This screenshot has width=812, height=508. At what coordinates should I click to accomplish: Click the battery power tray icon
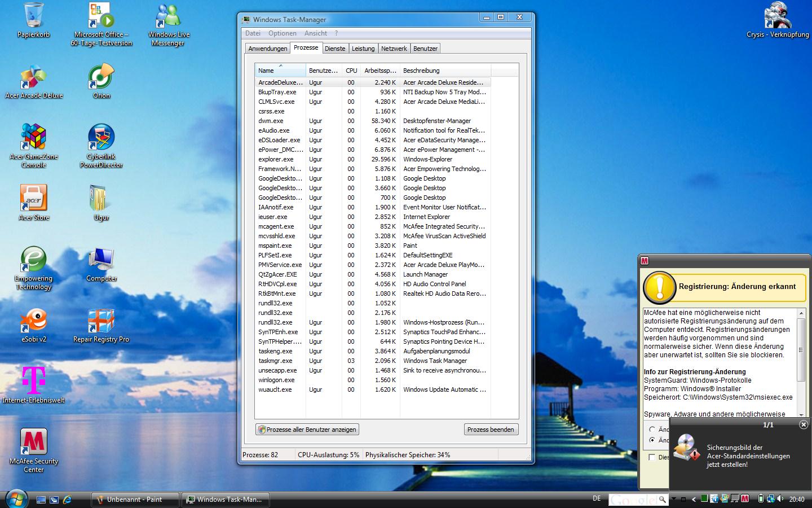click(x=761, y=498)
